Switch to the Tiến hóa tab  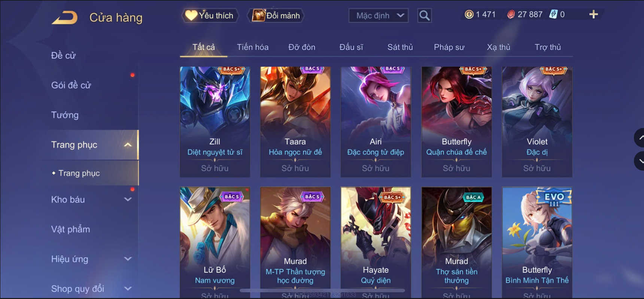click(x=252, y=47)
